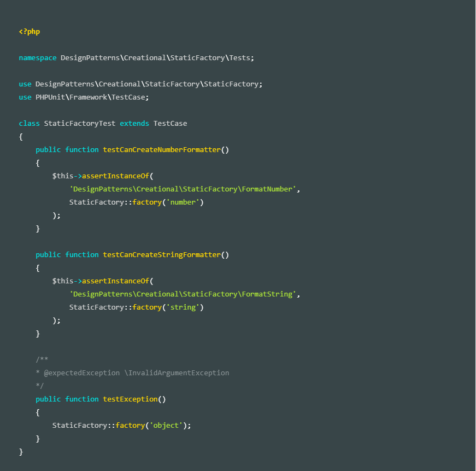Screen dimensions: 476x471
Task: Click the 'number' string argument
Action: 183,202
